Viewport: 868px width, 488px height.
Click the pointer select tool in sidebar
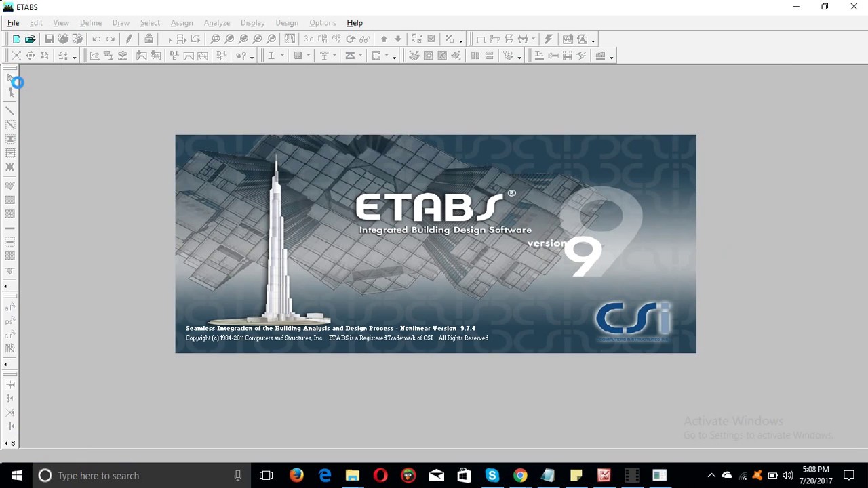pos(10,79)
